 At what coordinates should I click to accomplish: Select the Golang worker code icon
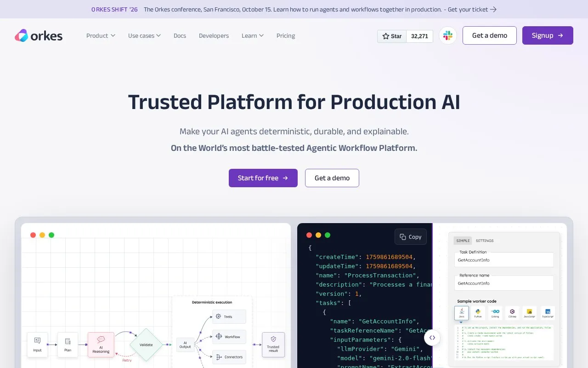tap(495, 313)
